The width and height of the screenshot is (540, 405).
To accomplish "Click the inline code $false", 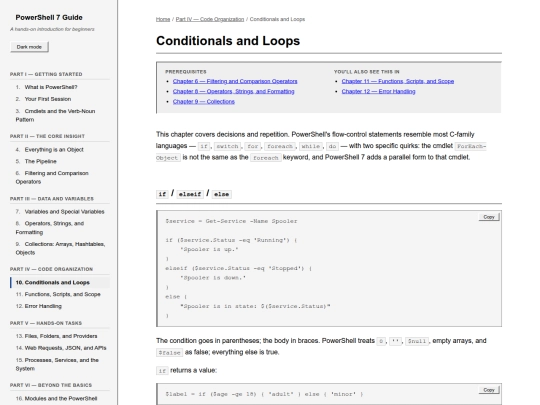I will [169, 353].
